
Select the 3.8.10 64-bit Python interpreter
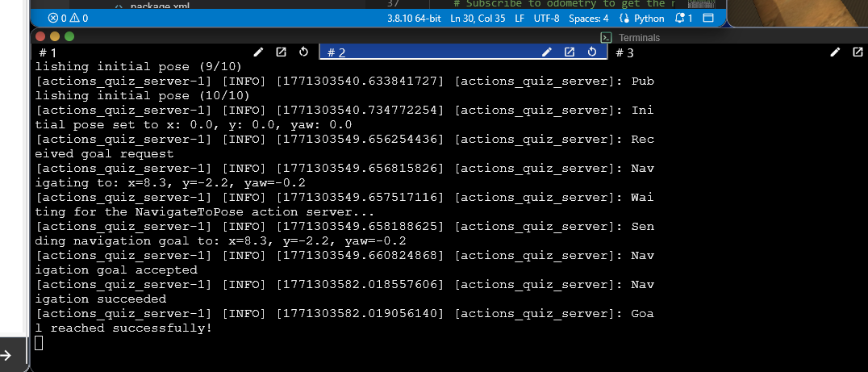(x=413, y=18)
